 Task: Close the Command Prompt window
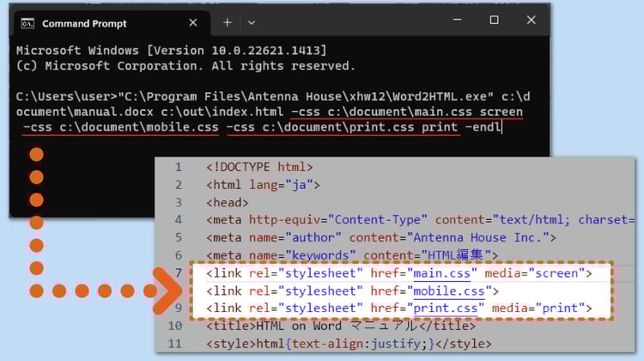[x=531, y=20]
